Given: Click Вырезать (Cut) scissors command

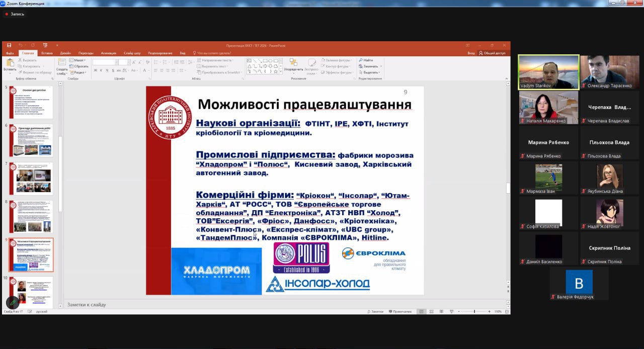Looking at the screenshot, I should click(x=27, y=60).
